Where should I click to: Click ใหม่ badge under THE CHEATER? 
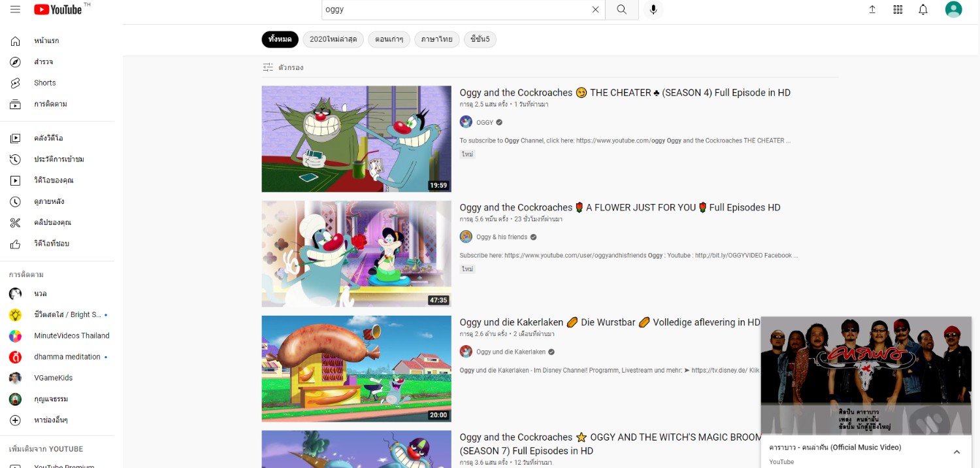[x=467, y=154]
